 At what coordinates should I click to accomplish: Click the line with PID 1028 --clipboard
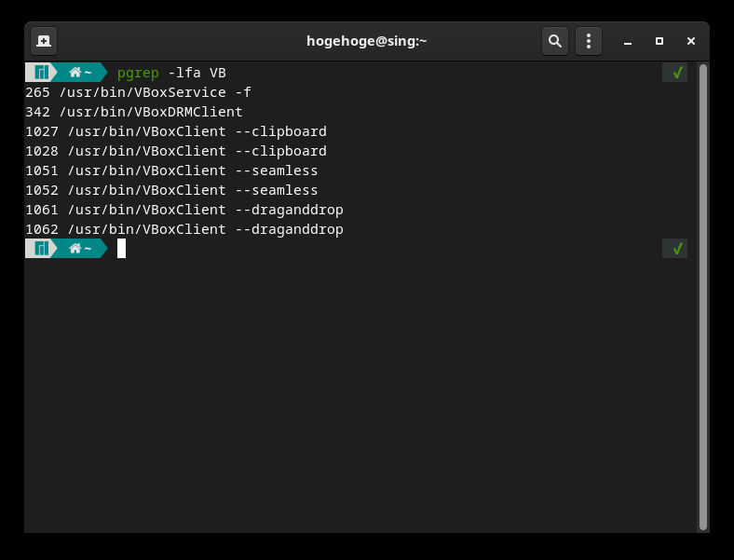(x=176, y=151)
